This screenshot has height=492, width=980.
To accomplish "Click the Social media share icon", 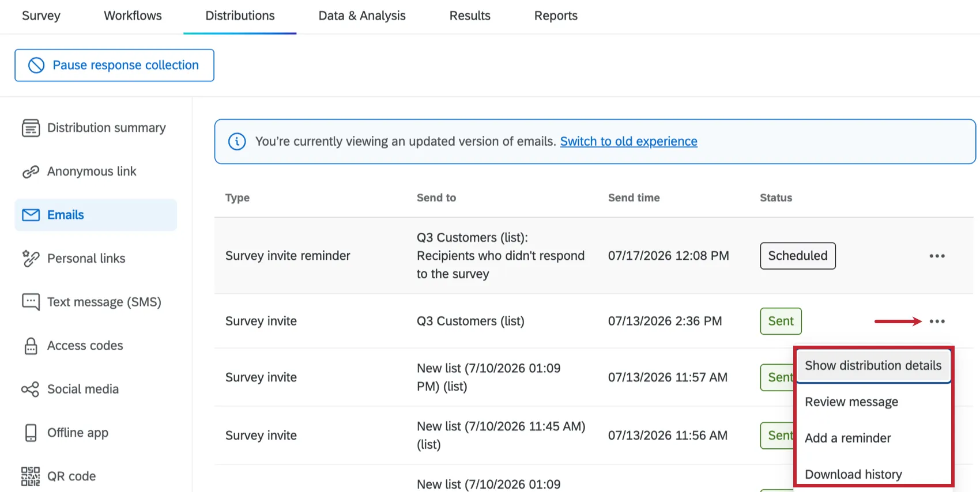I will (31, 389).
